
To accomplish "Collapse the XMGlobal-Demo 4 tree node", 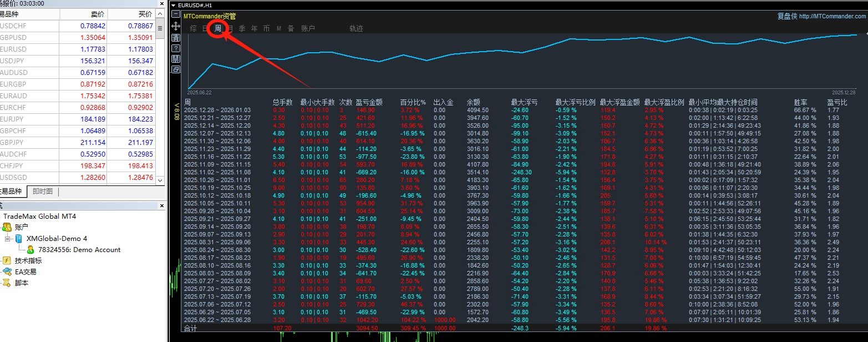I will coord(8,239).
